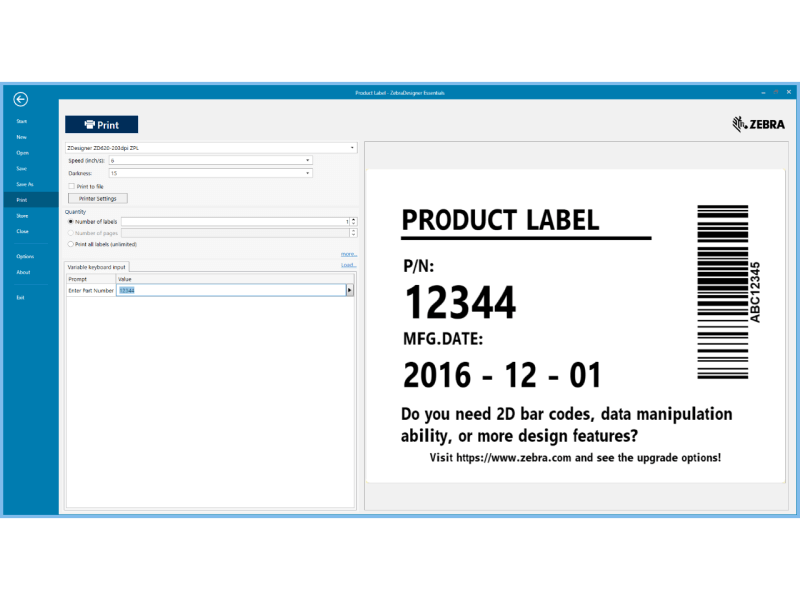Minimize the ZebraDesigner window
This screenshot has width=800, height=600.
[x=763, y=92]
